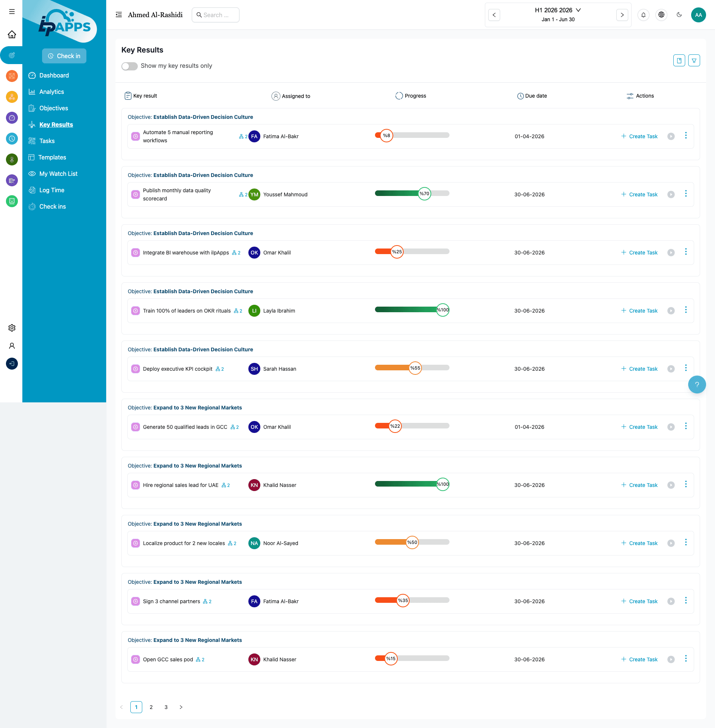
Task: Click the %70 progress slider handle
Action: pyautogui.click(x=424, y=194)
